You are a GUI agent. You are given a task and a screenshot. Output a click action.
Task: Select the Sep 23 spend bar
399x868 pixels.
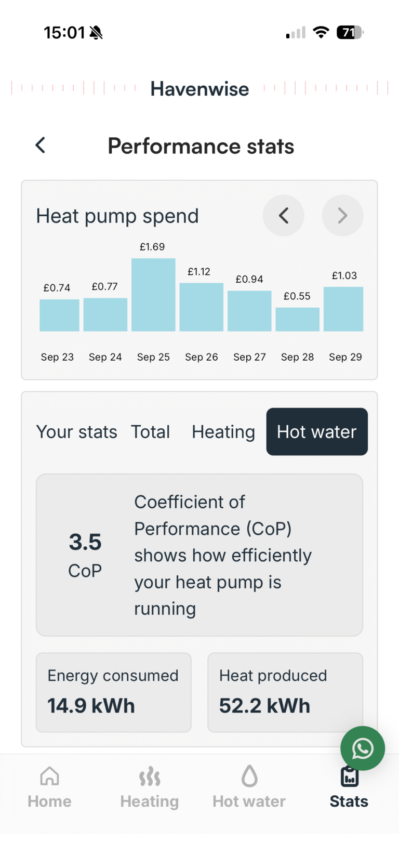click(59, 315)
